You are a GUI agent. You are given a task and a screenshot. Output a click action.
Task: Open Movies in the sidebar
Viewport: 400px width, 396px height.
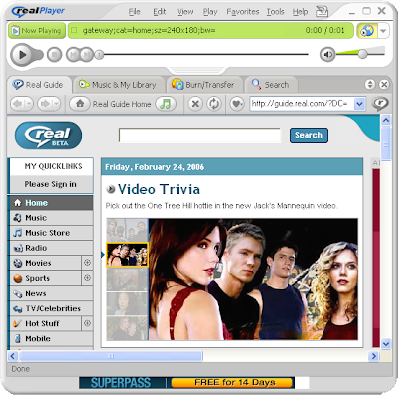[46, 263]
